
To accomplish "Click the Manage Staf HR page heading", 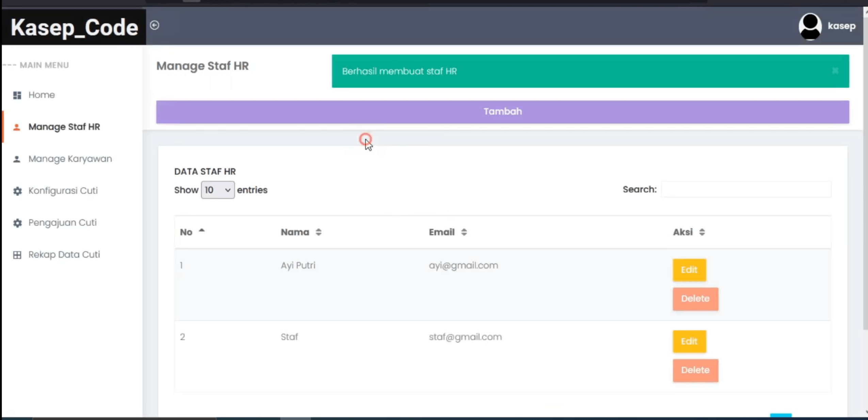I will [x=203, y=66].
